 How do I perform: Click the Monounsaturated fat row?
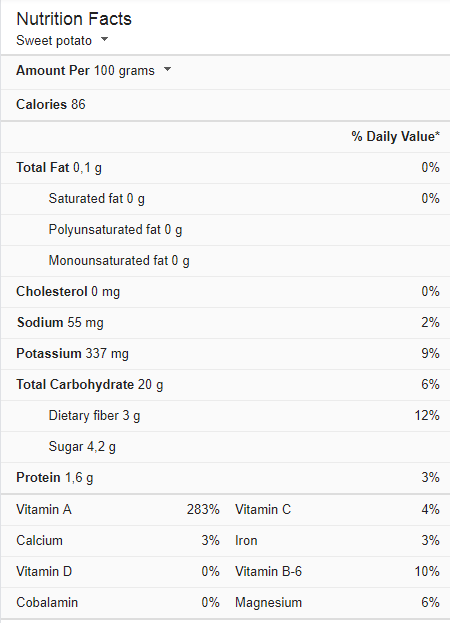click(225, 261)
